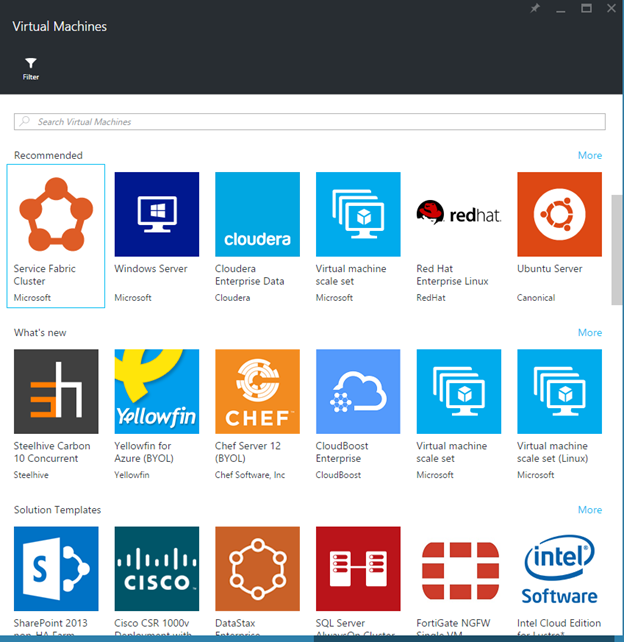Open More for the Recommended section

[590, 155]
